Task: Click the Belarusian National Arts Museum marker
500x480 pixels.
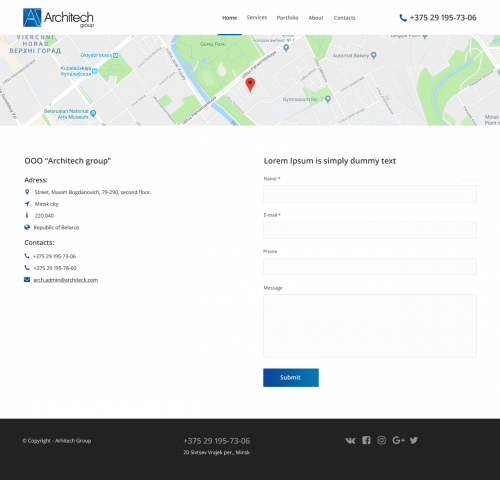Action: [x=93, y=113]
